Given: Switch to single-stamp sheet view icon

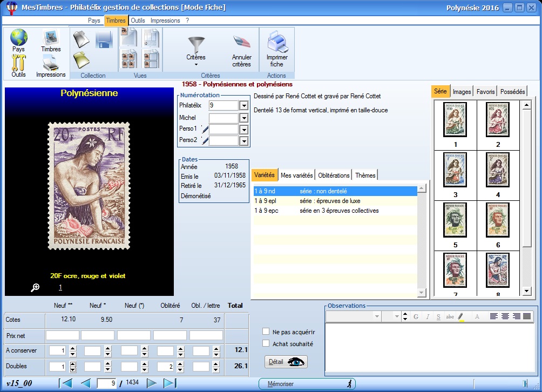Looking at the screenshot, I should click(x=129, y=37).
